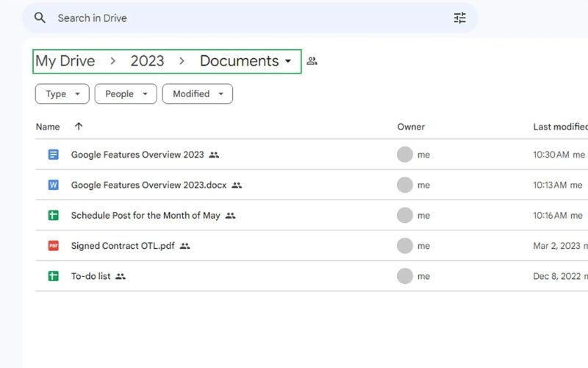
Task: Select Google Features Overview 2023 document
Action: pos(137,155)
